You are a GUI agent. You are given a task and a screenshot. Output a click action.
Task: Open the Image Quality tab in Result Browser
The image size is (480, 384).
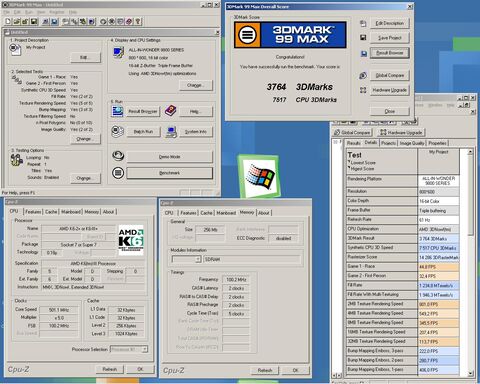click(x=412, y=143)
